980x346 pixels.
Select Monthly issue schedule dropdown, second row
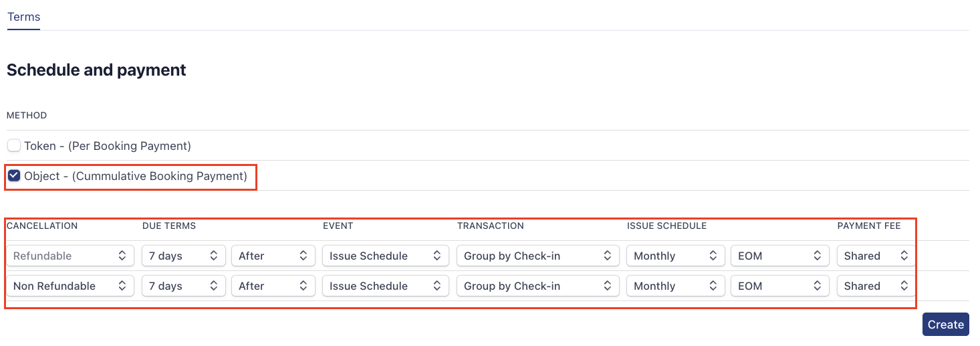[675, 286]
